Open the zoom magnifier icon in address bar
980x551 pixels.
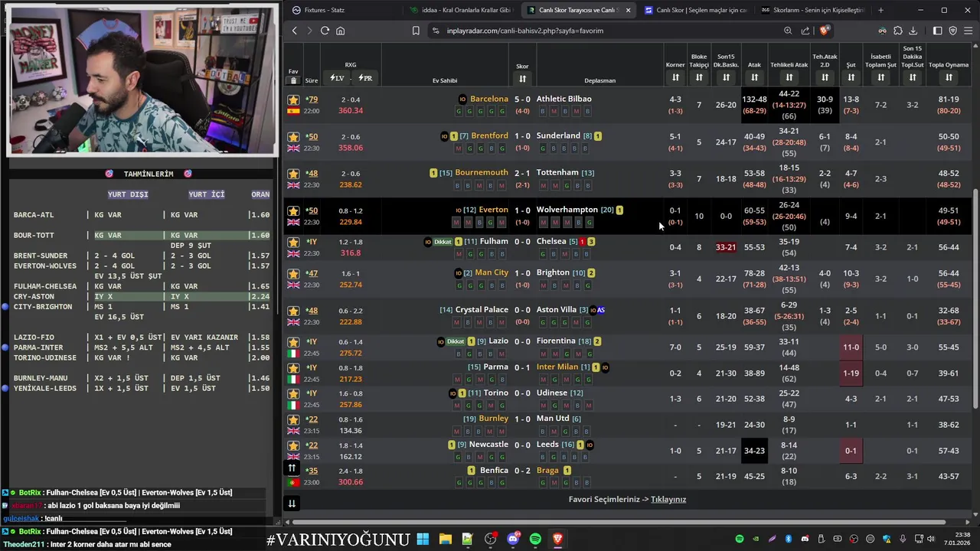788,31
